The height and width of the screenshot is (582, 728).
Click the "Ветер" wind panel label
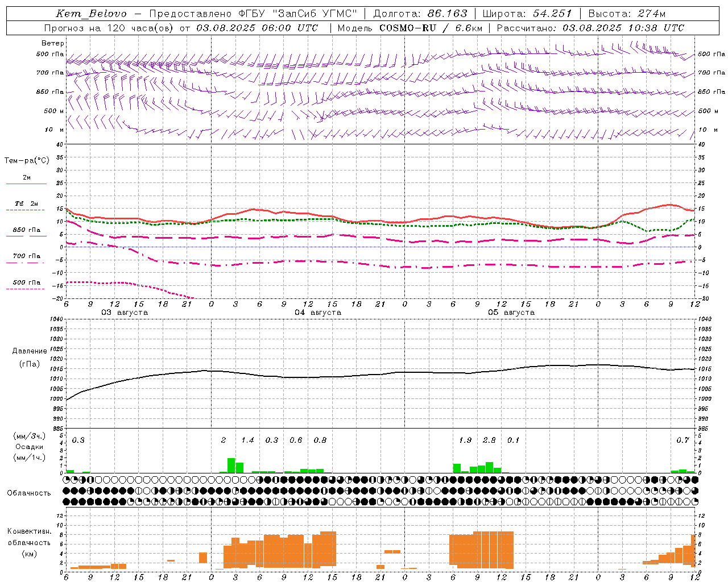[x=53, y=43]
